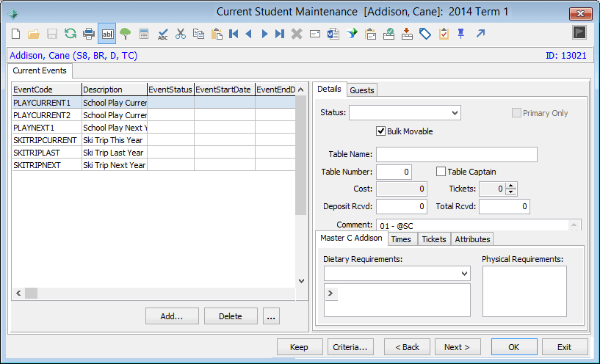600x364 pixels.
Task: Increase the Tickets stepper value
Action: tap(511, 186)
